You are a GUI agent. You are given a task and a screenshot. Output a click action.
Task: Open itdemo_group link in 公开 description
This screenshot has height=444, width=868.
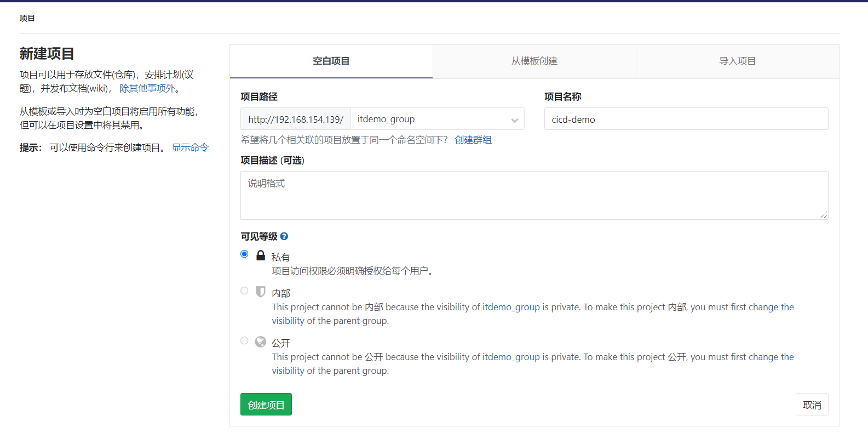pos(511,357)
